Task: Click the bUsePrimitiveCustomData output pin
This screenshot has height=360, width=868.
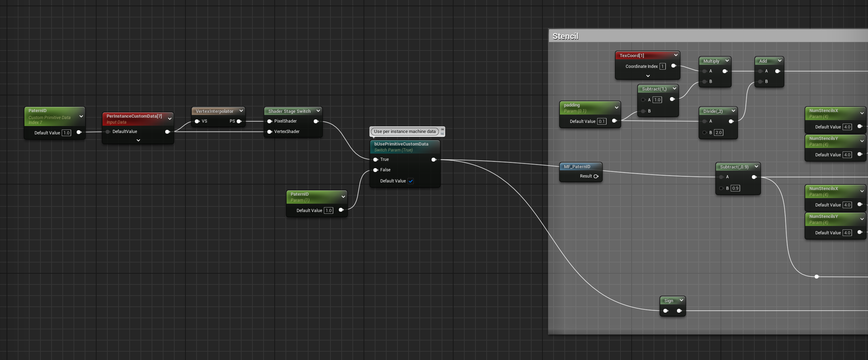Action: coord(434,159)
